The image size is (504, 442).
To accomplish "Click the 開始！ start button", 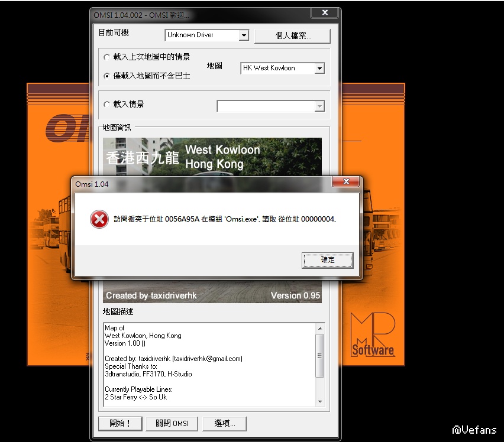I will click(x=120, y=423).
